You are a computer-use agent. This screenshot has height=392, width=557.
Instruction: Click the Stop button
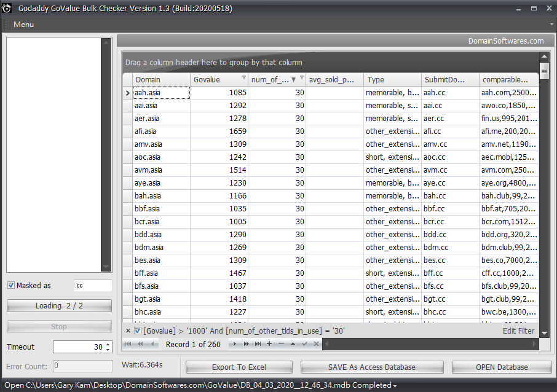point(59,326)
